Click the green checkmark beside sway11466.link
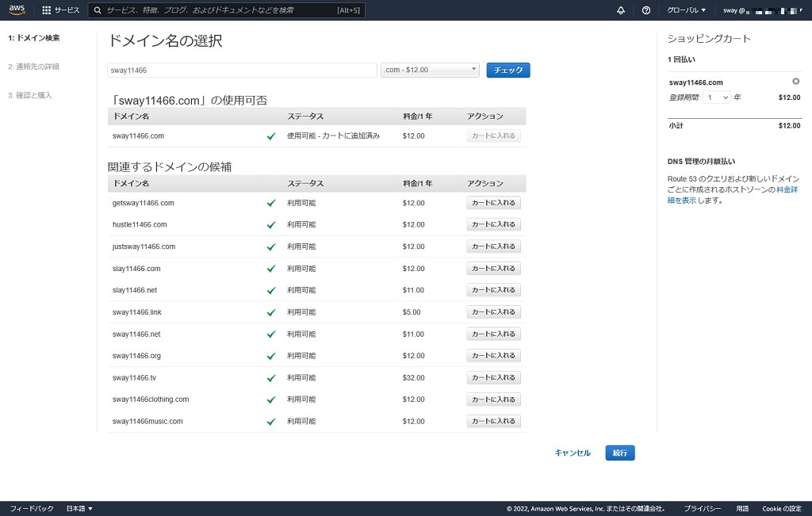The height and width of the screenshot is (516, 812). click(x=271, y=312)
